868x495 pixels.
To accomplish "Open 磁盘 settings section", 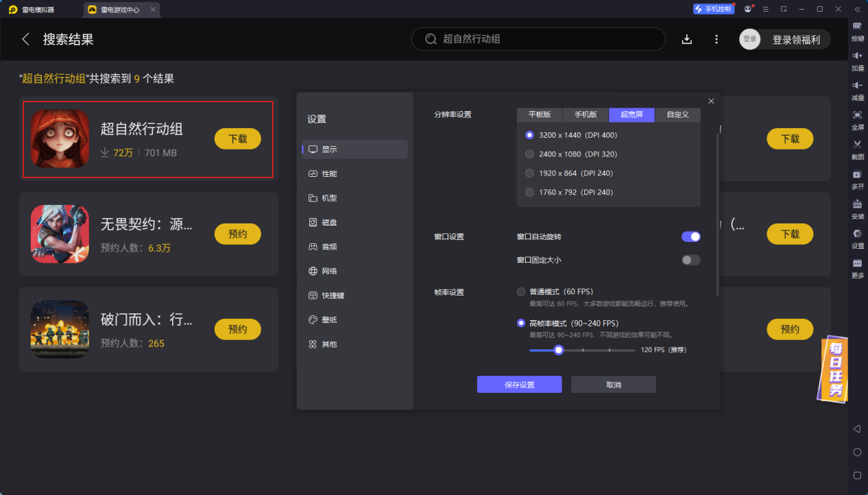I will coord(354,223).
